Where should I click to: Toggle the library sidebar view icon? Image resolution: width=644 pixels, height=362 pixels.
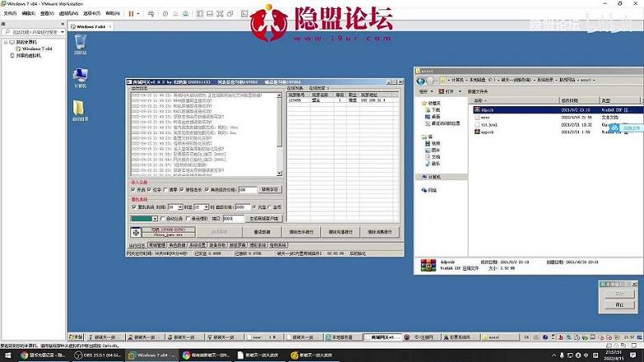pos(199,13)
